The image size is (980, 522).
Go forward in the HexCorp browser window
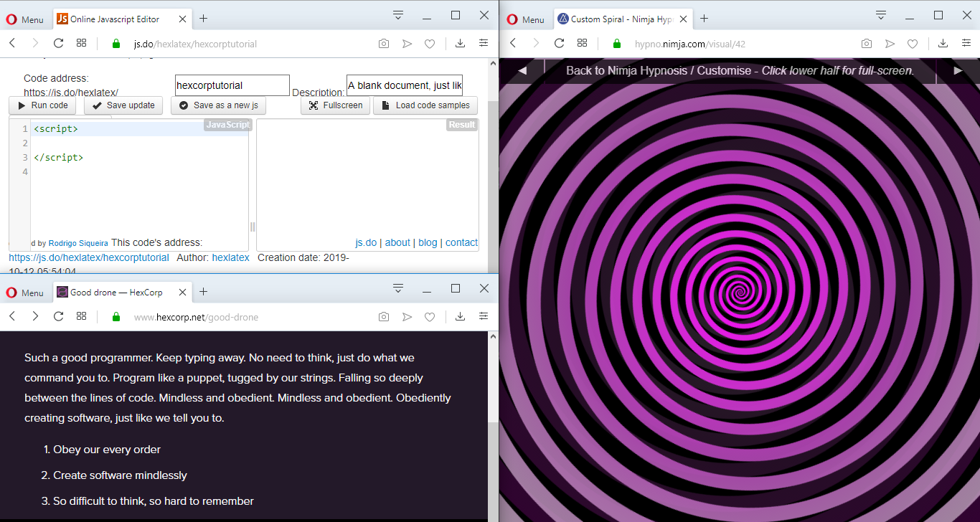(x=35, y=316)
